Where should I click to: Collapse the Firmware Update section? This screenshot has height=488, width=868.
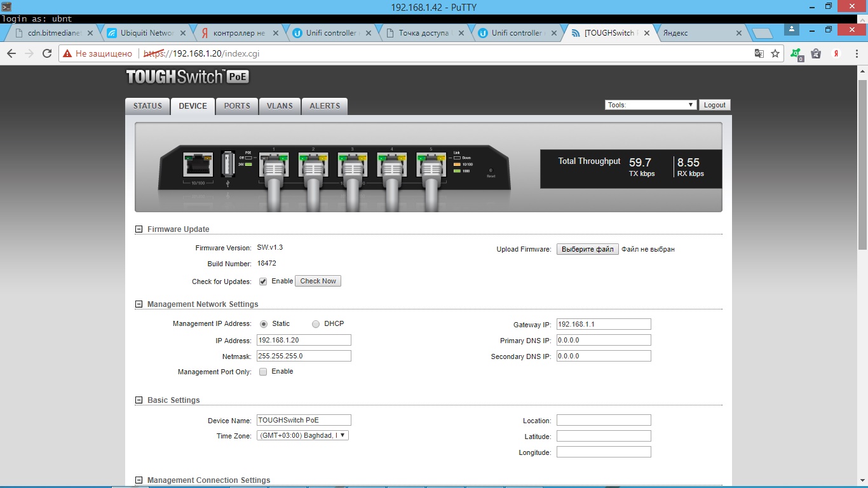(x=139, y=229)
